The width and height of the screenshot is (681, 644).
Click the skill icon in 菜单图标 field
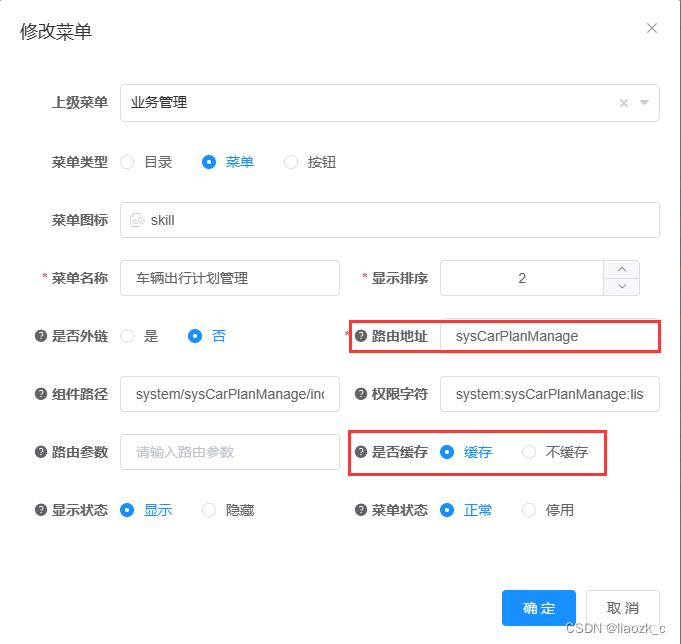(137, 220)
